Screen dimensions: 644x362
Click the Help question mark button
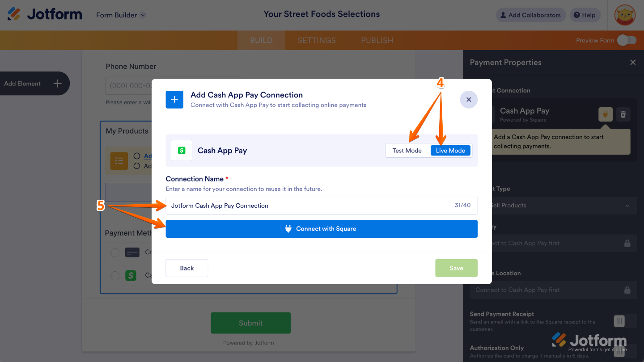coord(585,15)
